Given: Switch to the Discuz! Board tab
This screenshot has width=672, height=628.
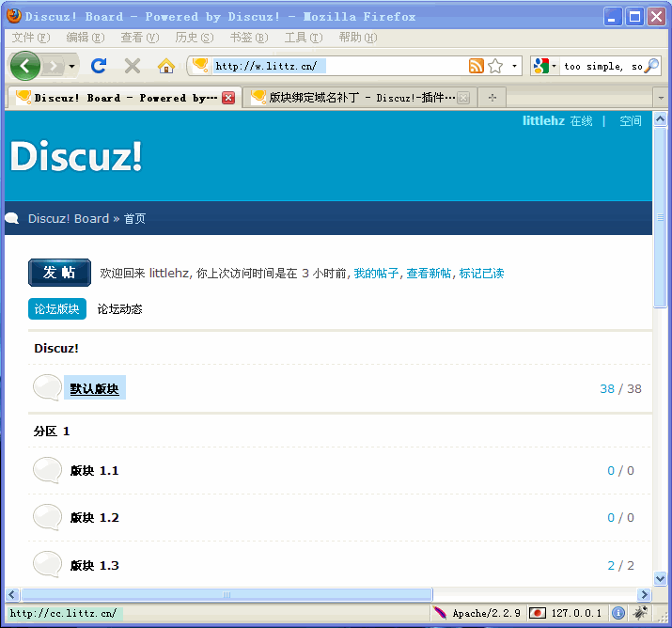Looking at the screenshot, I should (x=123, y=98).
